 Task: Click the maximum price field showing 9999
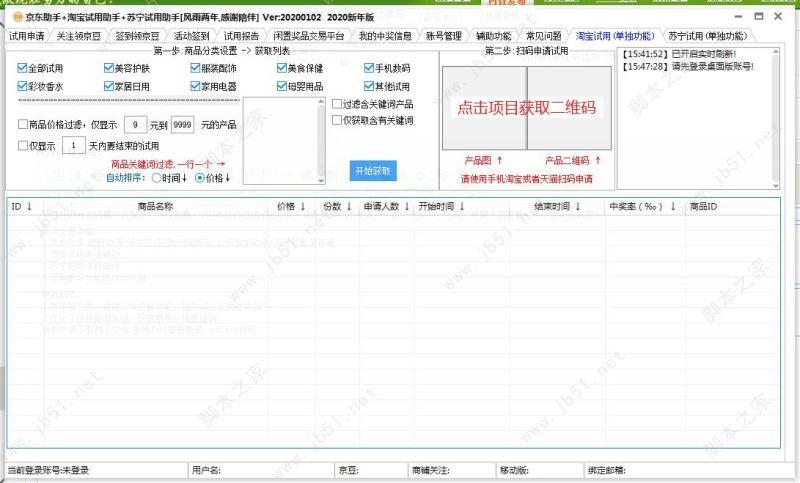[182, 124]
